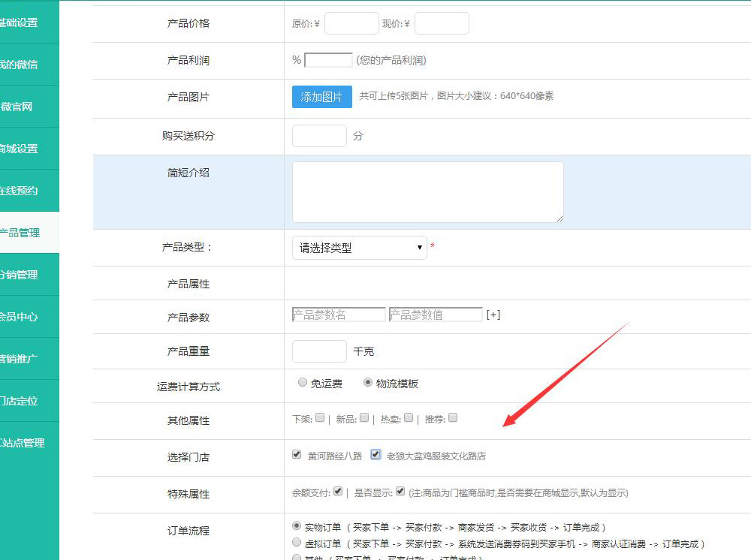Select the 虚拟订单 order flow radio

tap(297, 542)
